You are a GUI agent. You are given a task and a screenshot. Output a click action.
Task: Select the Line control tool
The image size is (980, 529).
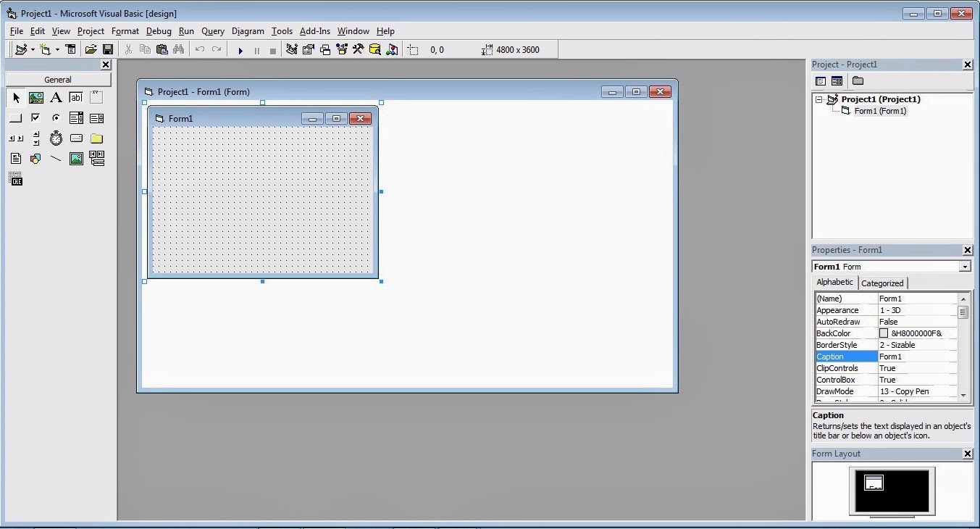[56, 159]
